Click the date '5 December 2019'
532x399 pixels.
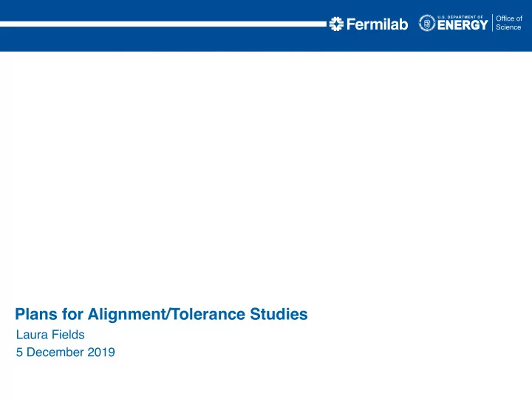coord(66,352)
